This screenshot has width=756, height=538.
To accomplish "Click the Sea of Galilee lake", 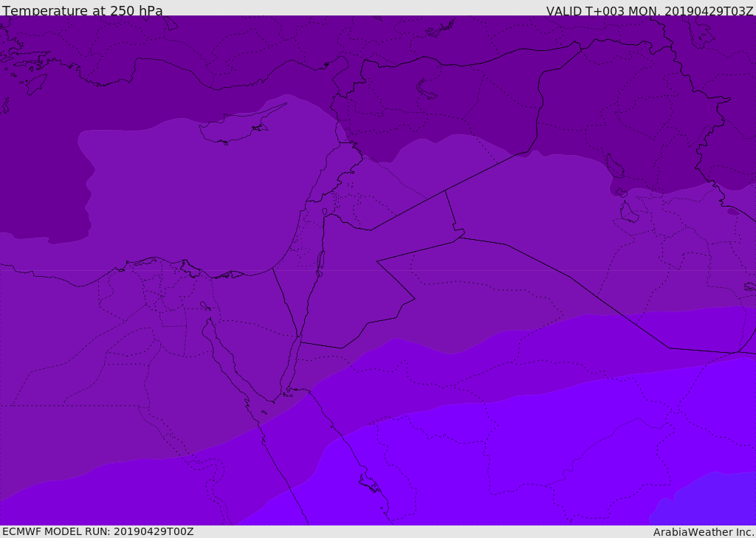I will 324,213.
